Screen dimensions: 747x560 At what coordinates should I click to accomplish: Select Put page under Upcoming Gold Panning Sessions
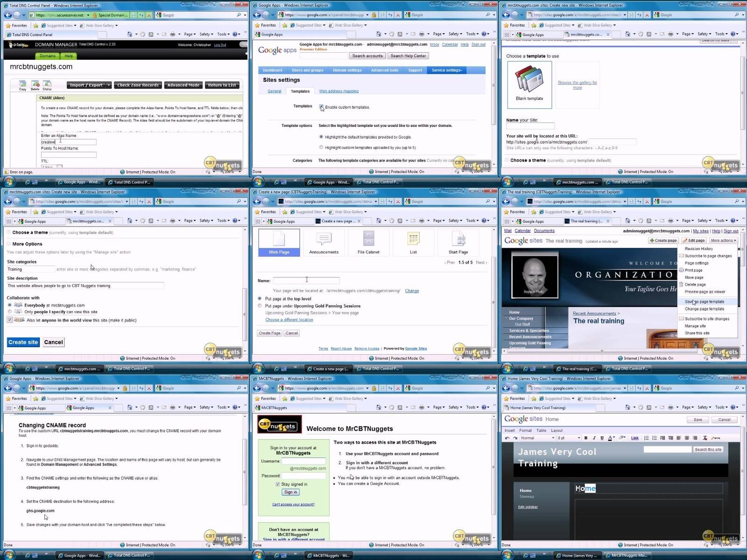pyautogui.click(x=260, y=306)
